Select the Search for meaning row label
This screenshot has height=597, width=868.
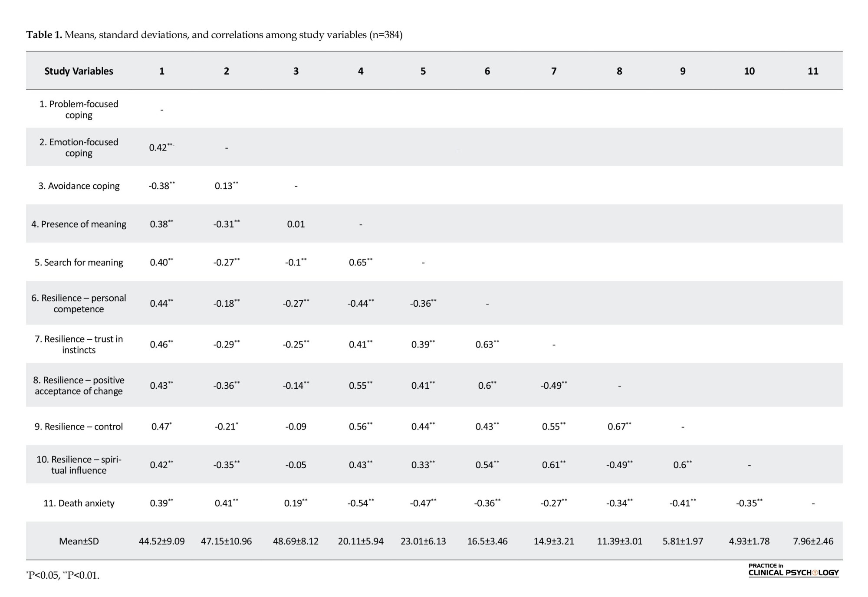(79, 262)
